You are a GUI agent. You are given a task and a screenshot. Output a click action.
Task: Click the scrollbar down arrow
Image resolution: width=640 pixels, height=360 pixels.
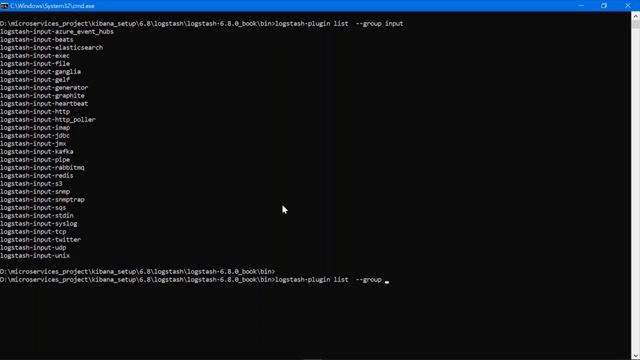coord(636,356)
